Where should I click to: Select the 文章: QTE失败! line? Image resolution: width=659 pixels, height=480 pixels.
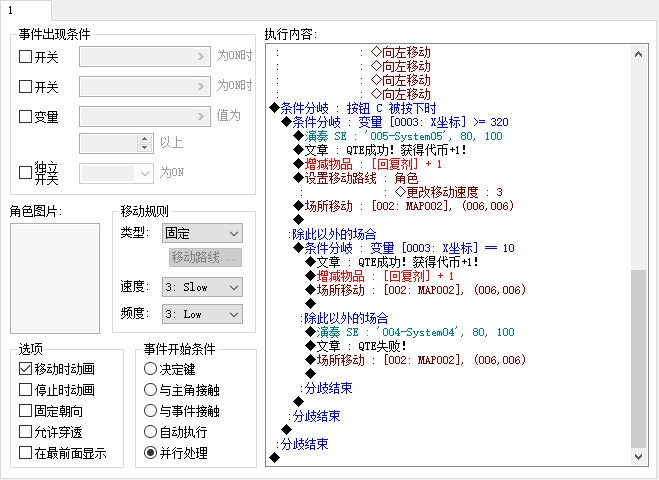click(356, 346)
